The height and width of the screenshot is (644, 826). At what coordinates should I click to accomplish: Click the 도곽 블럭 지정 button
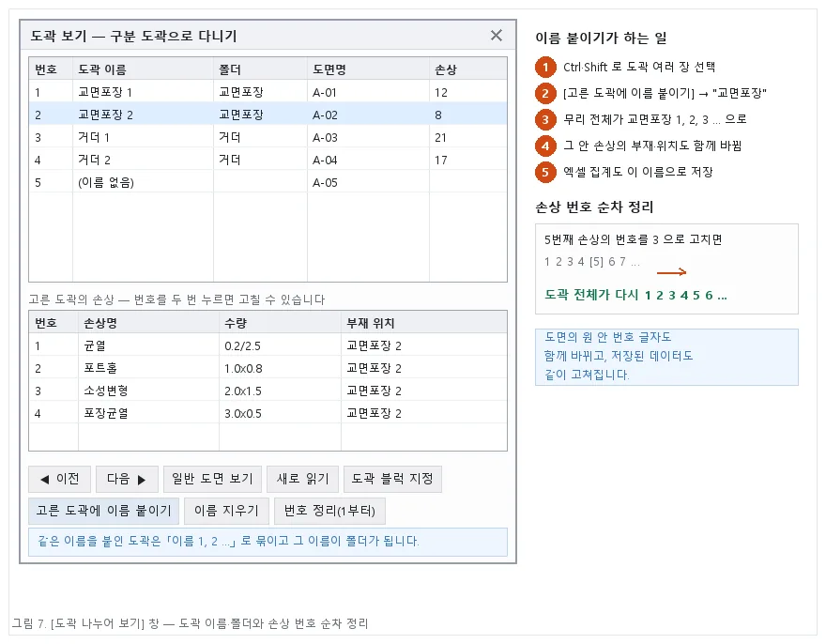pyautogui.click(x=392, y=479)
